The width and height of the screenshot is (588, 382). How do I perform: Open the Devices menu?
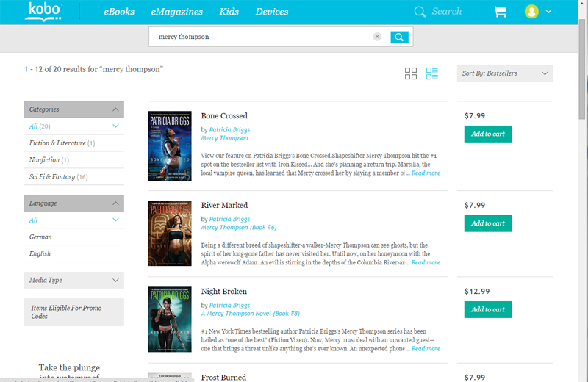point(272,12)
